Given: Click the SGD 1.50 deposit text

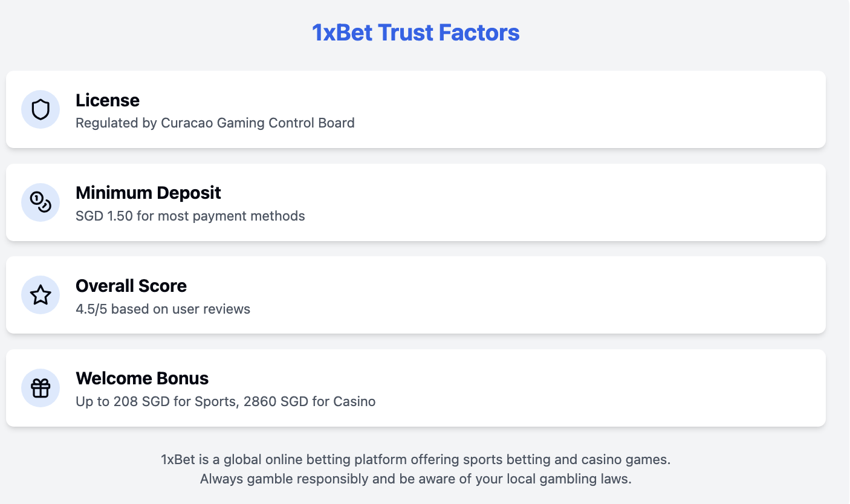Looking at the screenshot, I should [190, 216].
